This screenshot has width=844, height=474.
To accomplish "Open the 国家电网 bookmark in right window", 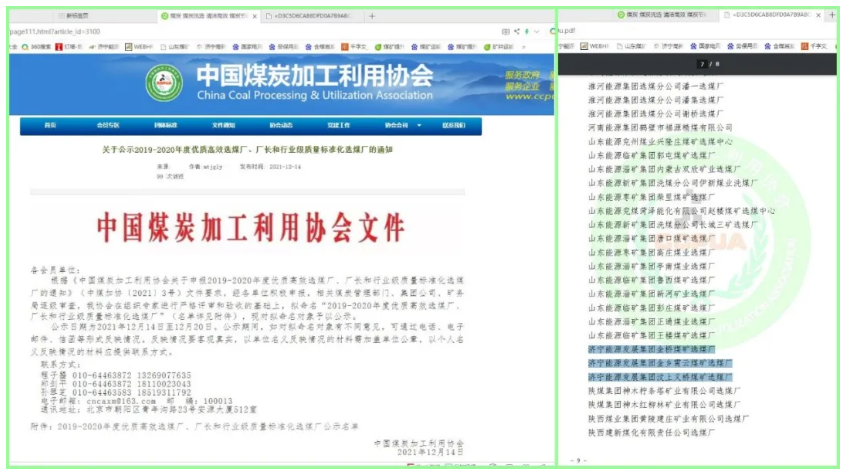I will (704, 46).
